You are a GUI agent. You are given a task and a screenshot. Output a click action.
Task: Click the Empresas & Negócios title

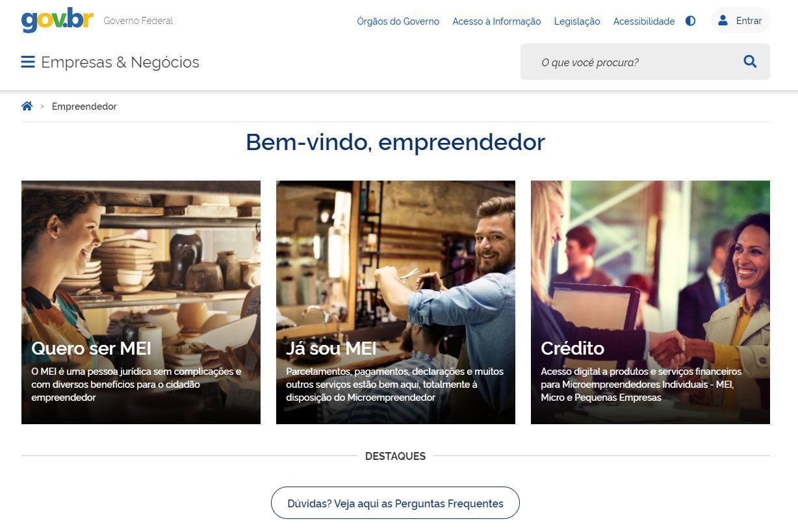[120, 62]
